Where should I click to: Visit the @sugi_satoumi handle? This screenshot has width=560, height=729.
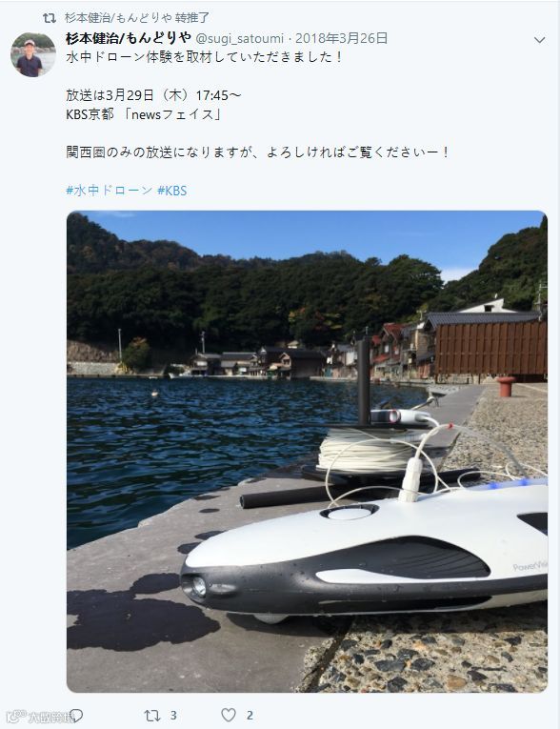239,38
